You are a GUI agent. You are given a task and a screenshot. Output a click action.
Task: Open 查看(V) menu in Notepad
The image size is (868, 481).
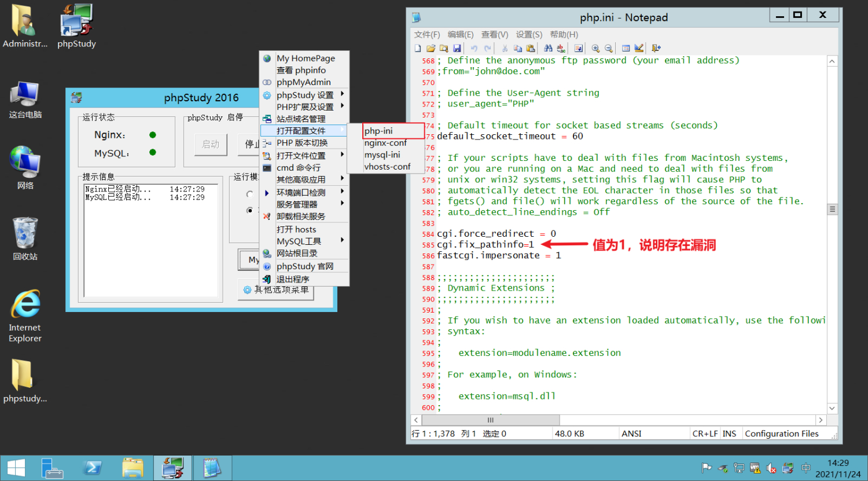pos(495,35)
